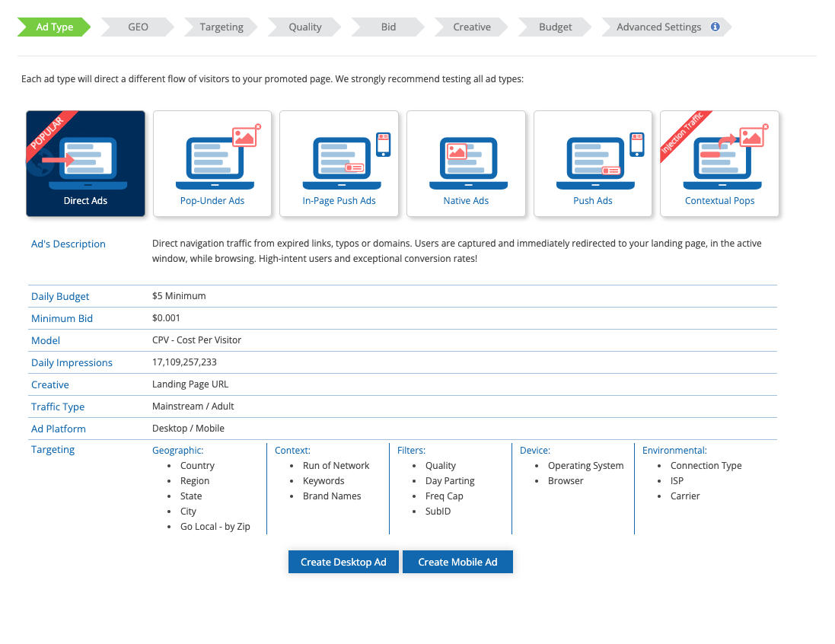Click Create Desktop Ad button

pyautogui.click(x=343, y=562)
